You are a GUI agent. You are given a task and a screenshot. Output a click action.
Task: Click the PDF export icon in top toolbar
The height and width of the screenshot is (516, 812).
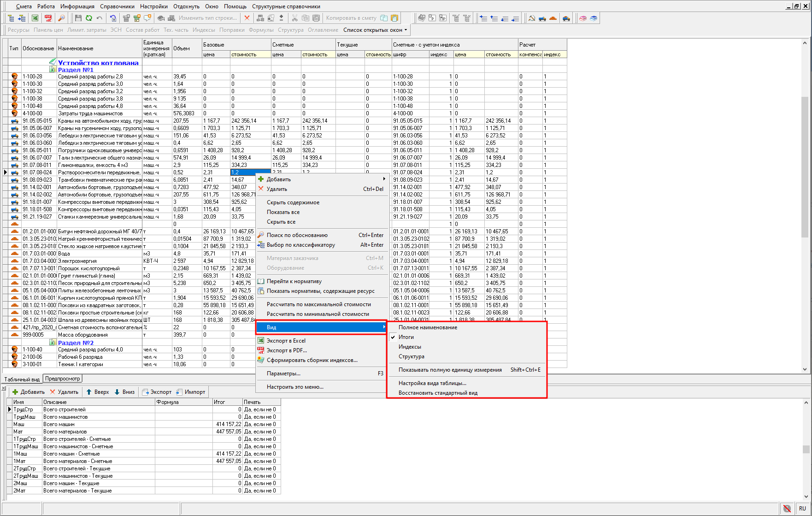[48, 18]
